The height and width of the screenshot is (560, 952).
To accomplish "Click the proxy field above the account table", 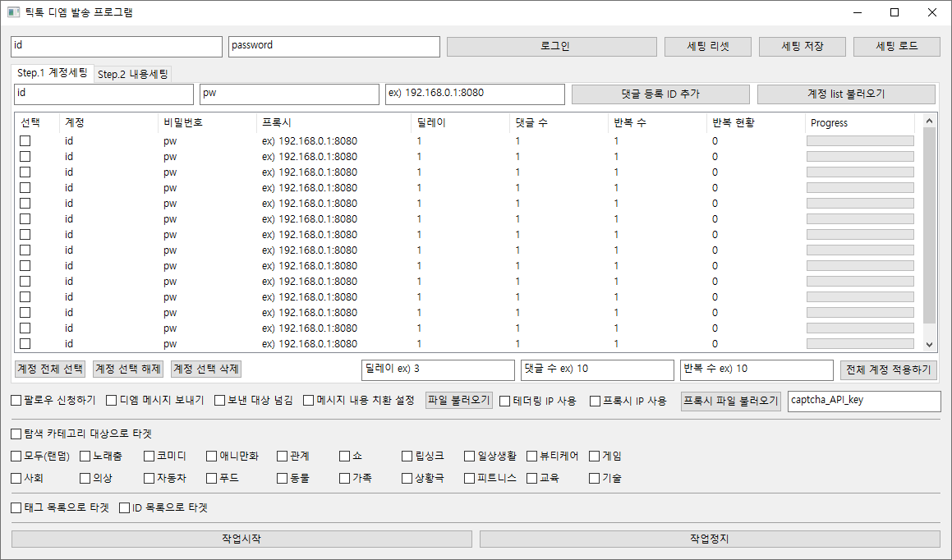I will click(475, 94).
